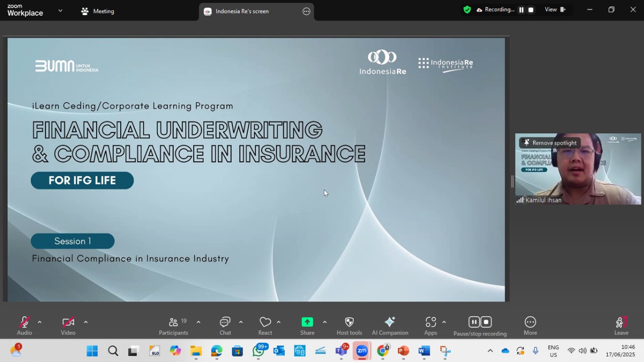
Task: Open Host tools shield
Action: point(349,326)
